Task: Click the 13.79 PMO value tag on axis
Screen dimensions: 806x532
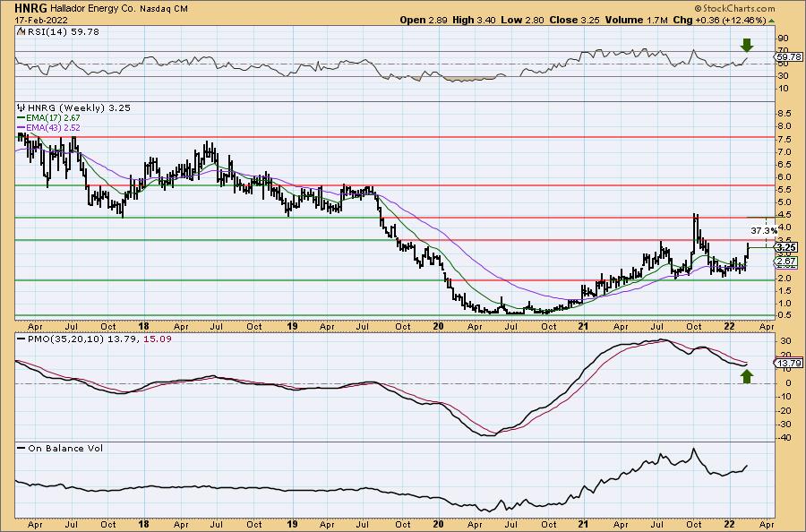Action: click(x=790, y=364)
